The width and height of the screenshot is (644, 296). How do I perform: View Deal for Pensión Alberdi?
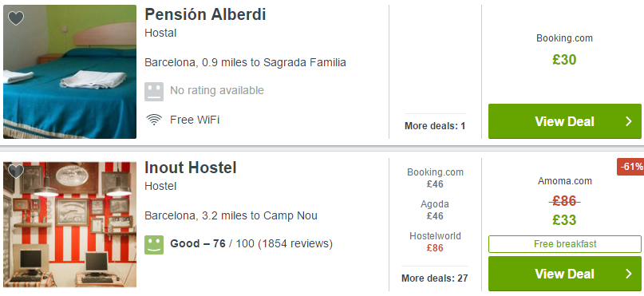pyautogui.click(x=565, y=121)
